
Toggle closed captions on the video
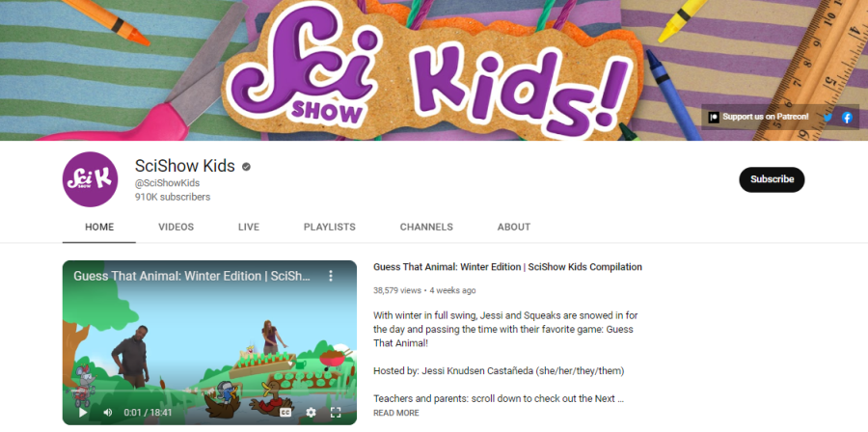285,412
